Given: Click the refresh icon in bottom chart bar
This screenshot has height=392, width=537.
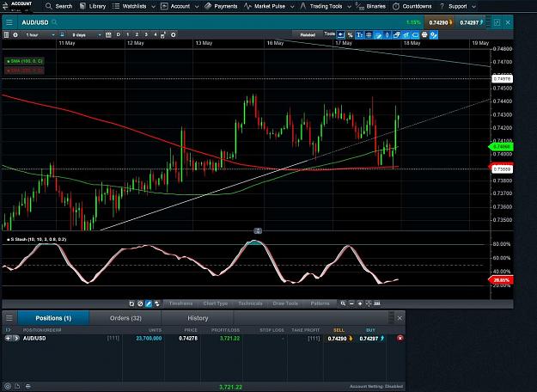Looking at the screenshot, I should coord(131,303).
